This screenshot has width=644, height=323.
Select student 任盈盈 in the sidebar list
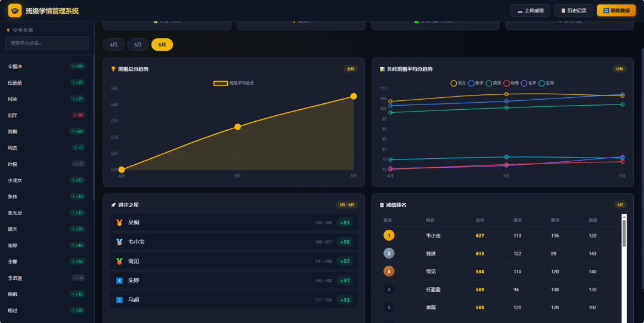47,83
